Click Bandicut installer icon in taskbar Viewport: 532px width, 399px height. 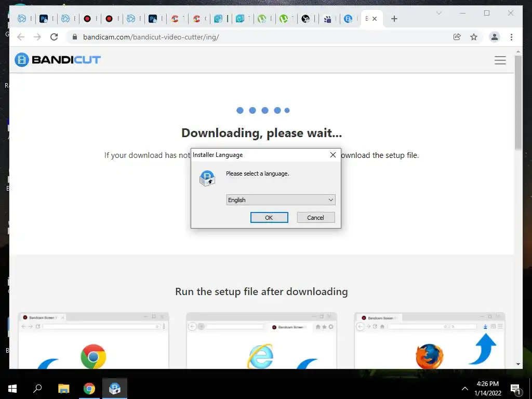tap(115, 389)
